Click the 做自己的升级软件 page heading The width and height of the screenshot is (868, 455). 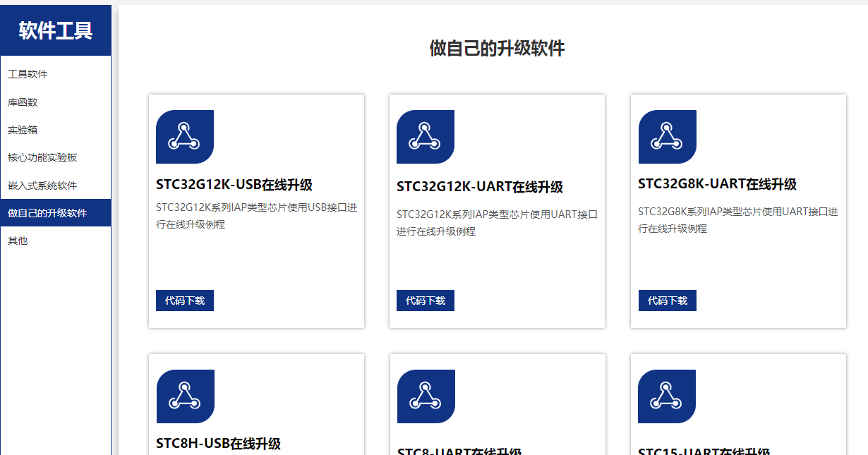[x=497, y=48]
